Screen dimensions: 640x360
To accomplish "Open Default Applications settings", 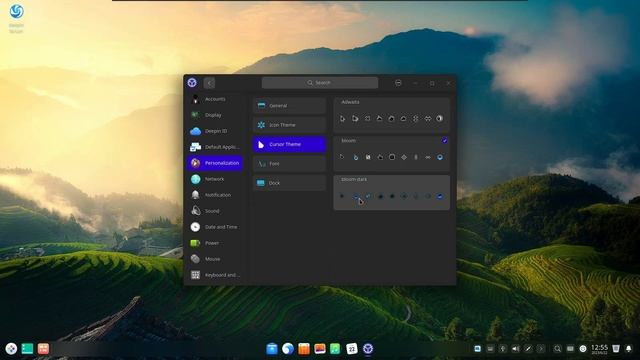I will click(215, 147).
